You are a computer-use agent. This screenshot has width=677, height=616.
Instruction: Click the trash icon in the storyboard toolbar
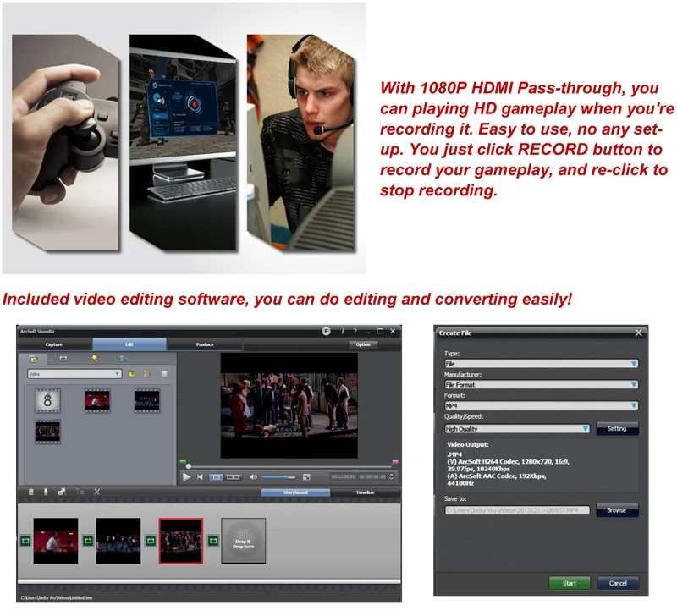point(31,492)
